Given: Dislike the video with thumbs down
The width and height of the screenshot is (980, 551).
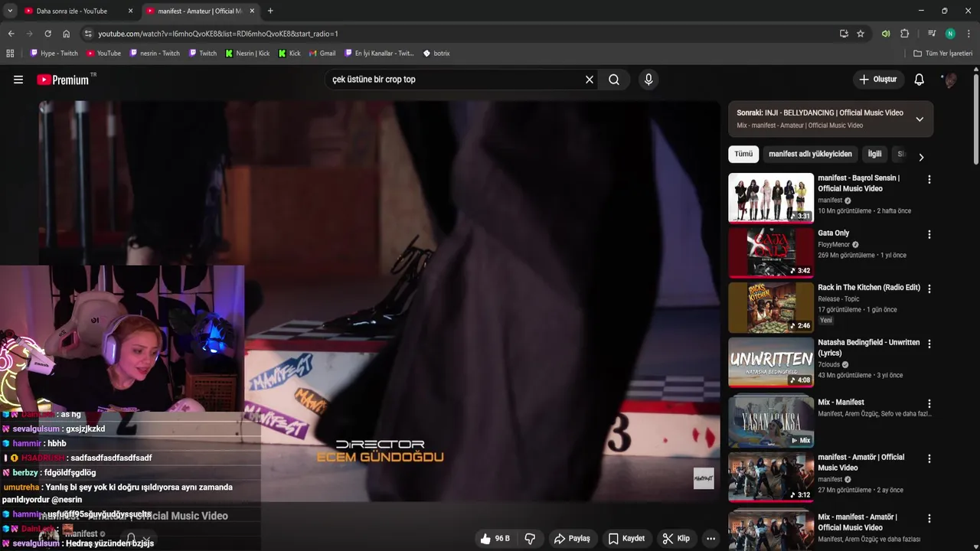Looking at the screenshot, I should tap(530, 539).
